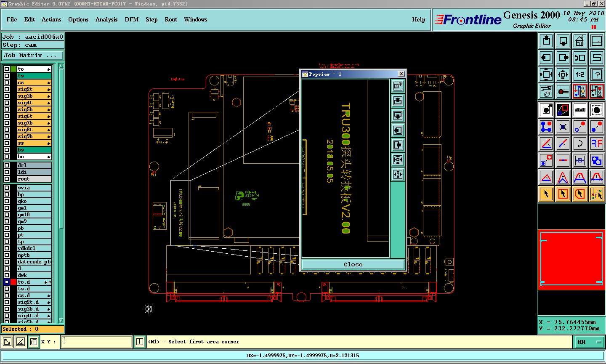
Task: Click the red overview thumbnail panel
Action: pos(571,260)
